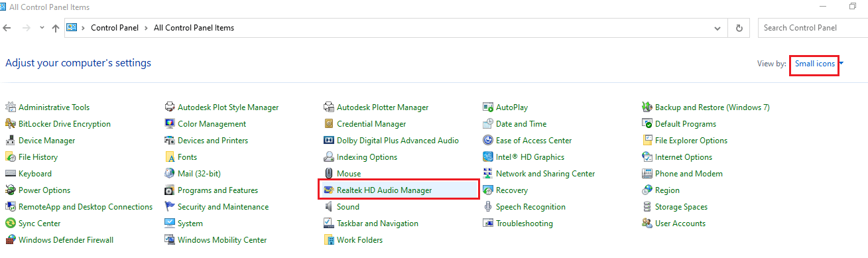
Task: Click the Realtek HD Audio Manager icon
Action: point(329,190)
